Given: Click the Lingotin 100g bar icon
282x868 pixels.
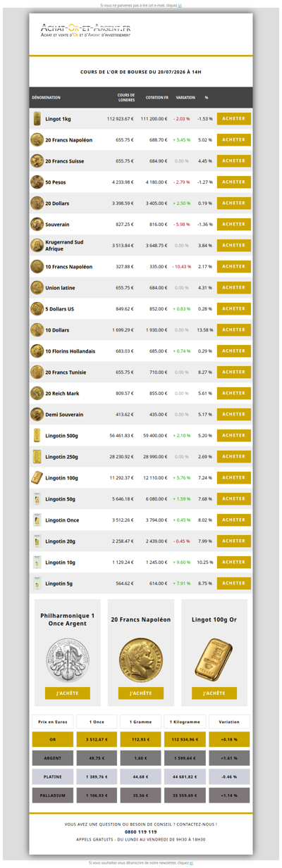Looking at the screenshot, I should [x=37, y=478].
